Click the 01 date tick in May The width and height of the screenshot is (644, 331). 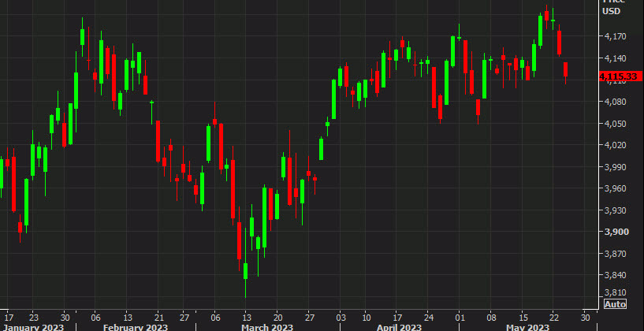pos(460,318)
